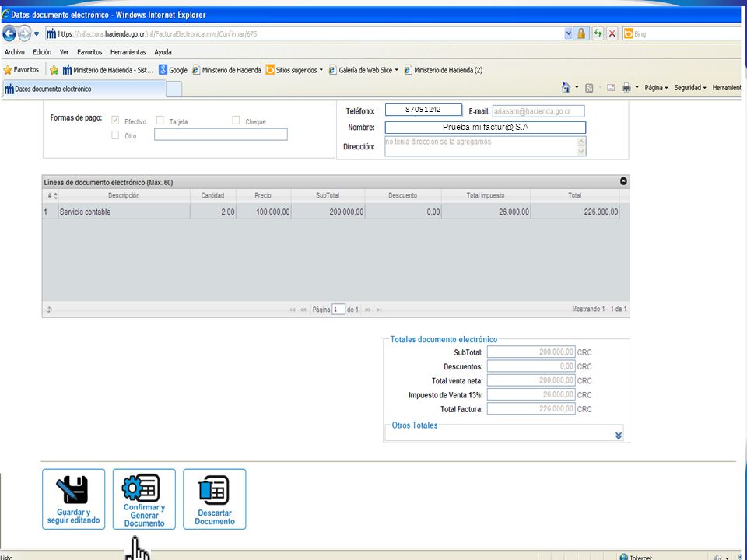
Task: Click Descartar Documento button
Action: pos(215,499)
